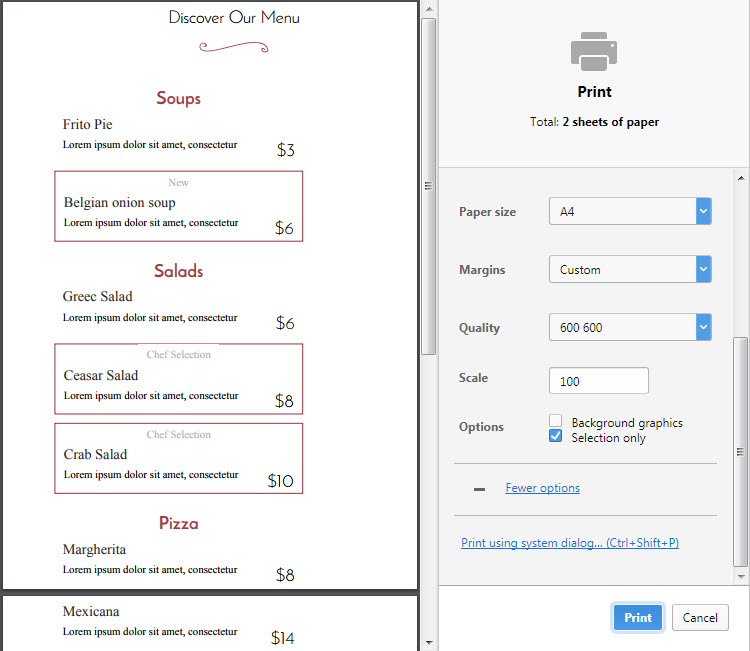Screen dimensions: 750x651
Task: Click the settings panel scrollbar's up arrow
Action: [741, 175]
